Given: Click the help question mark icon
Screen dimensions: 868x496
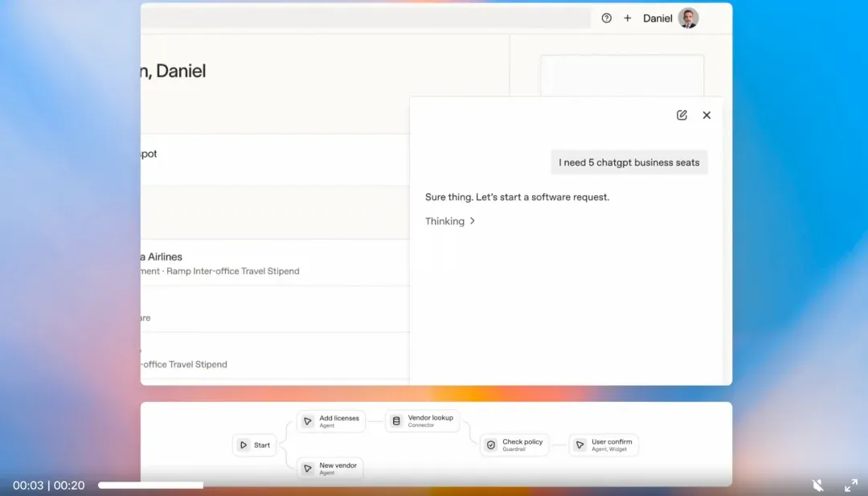Looking at the screenshot, I should point(607,18).
